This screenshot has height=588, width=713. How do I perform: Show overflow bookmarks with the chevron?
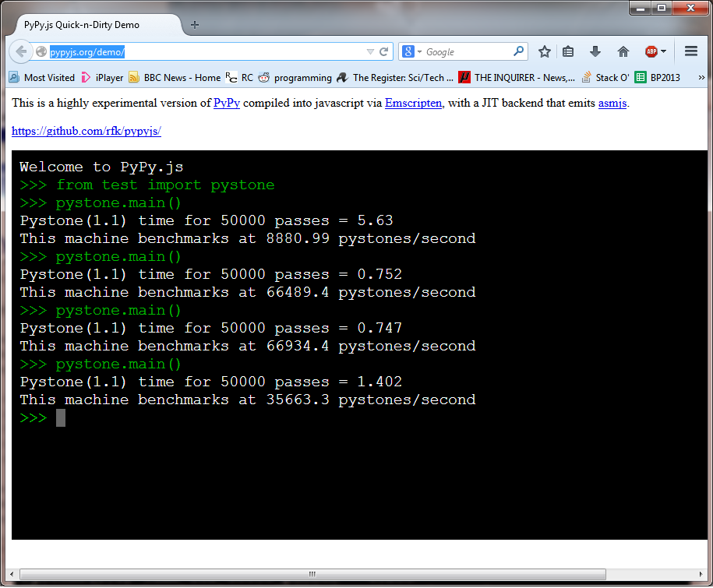(701, 78)
